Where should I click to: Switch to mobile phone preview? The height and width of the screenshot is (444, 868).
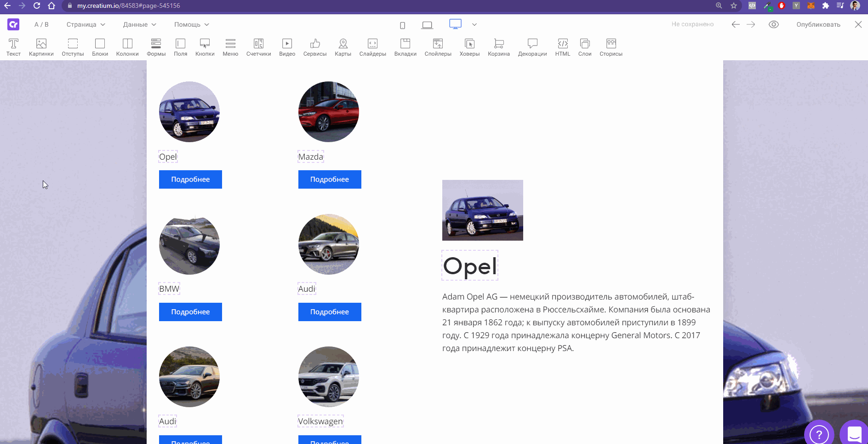(x=402, y=25)
